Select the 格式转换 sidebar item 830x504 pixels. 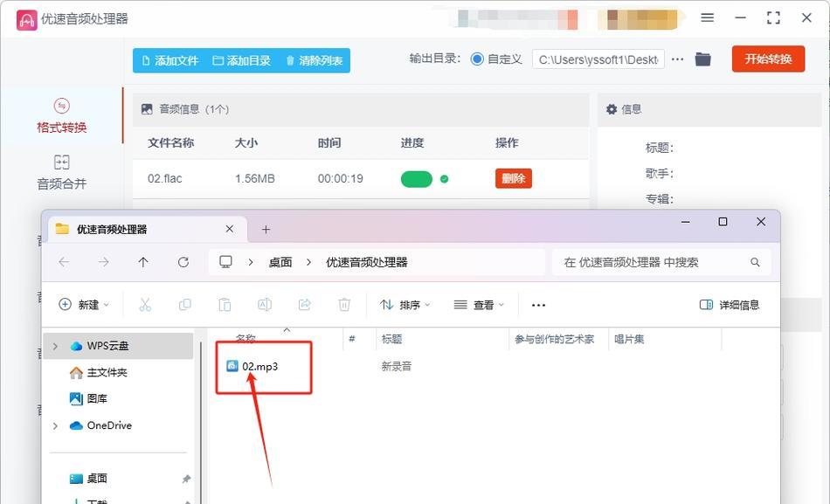tap(61, 116)
